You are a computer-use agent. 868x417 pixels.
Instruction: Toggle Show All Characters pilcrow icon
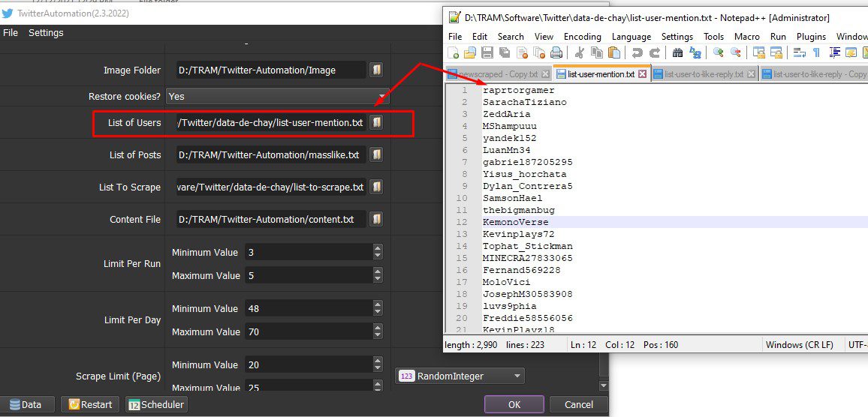click(x=816, y=53)
